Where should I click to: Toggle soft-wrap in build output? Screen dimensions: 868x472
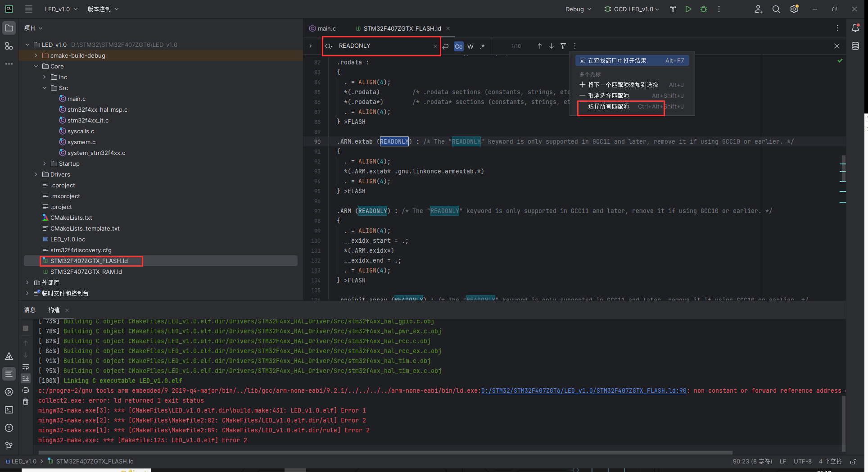(26, 367)
